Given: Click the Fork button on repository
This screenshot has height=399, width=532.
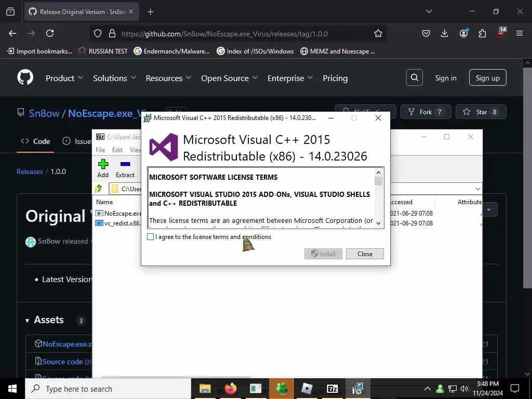Looking at the screenshot, I should coord(426,112).
